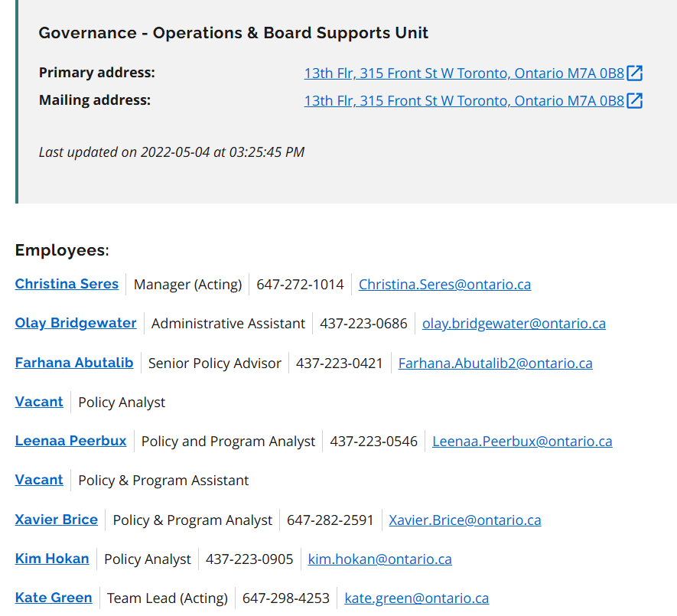
Task: Click the Last updated timestamp text
Action: point(172,152)
